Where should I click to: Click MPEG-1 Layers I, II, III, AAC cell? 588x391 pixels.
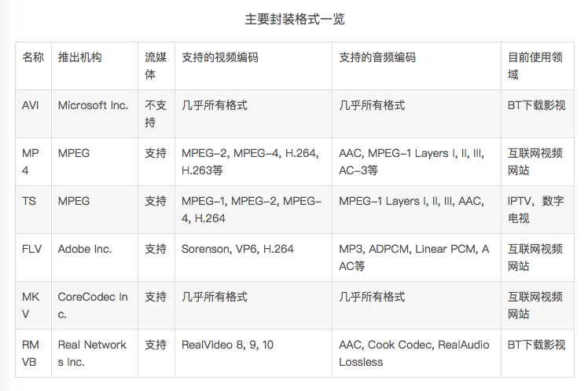tap(417, 210)
